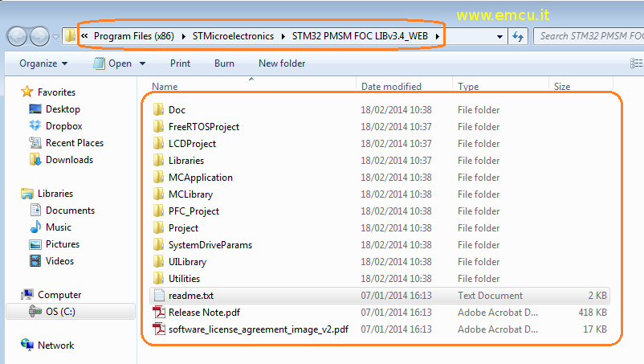Select file name software_license_agreement_image_v2.pdf
The height and width of the screenshot is (364, 644).
259,329
